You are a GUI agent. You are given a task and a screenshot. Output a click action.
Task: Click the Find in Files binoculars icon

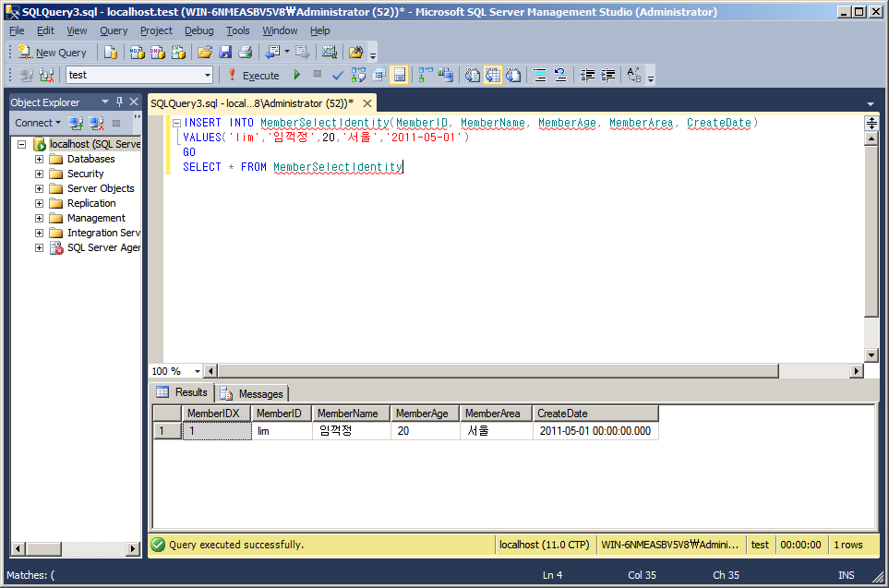356,53
